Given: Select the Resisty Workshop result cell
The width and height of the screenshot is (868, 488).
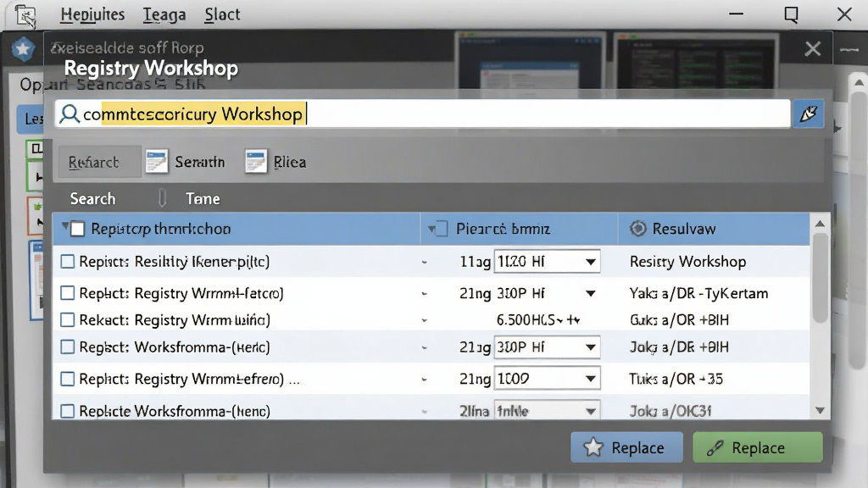Looking at the screenshot, I should coord(688,261).
